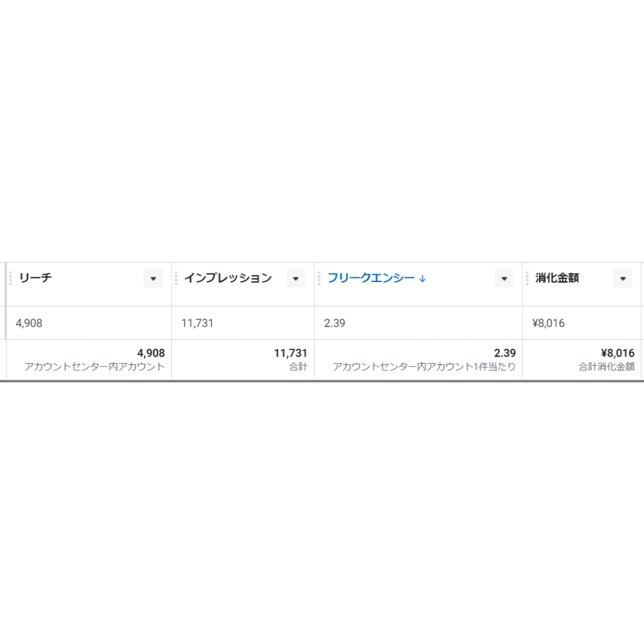Sort by the リーチ column header
The width and height of the screenshot is (644, 644).
(35, 278)
